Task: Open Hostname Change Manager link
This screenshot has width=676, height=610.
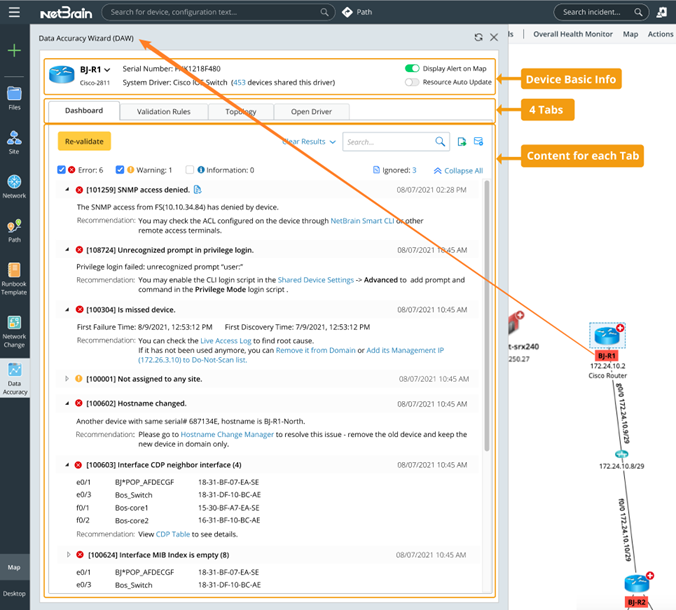Action: tap(227, 434)
